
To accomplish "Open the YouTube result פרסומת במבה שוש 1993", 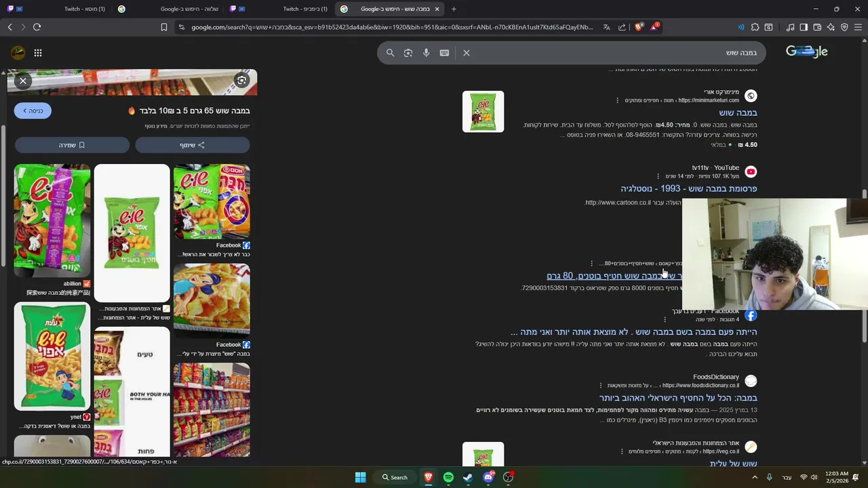I will tap(688, 188).
